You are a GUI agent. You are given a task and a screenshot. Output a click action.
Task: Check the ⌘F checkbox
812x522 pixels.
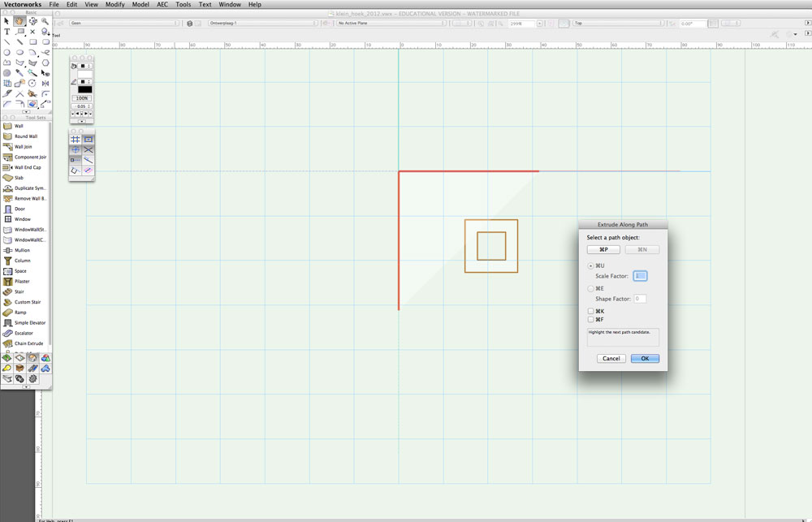[x=590, y=320]
